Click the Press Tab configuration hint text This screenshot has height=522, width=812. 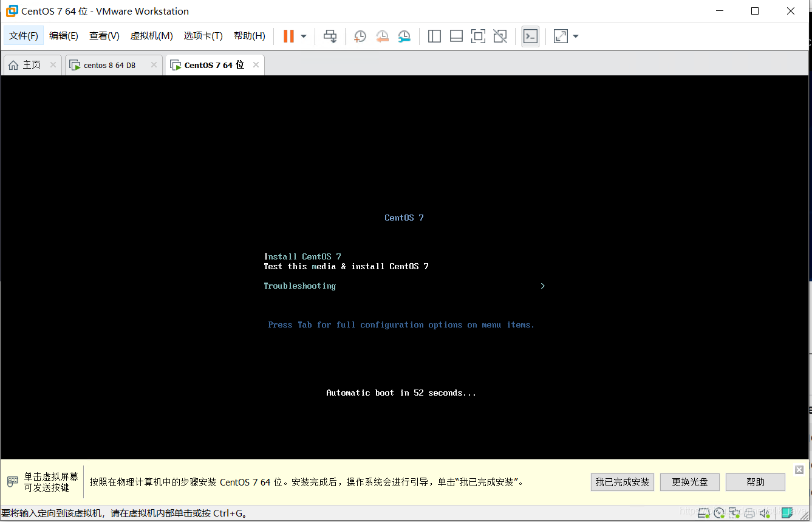[x=401, y=325]
